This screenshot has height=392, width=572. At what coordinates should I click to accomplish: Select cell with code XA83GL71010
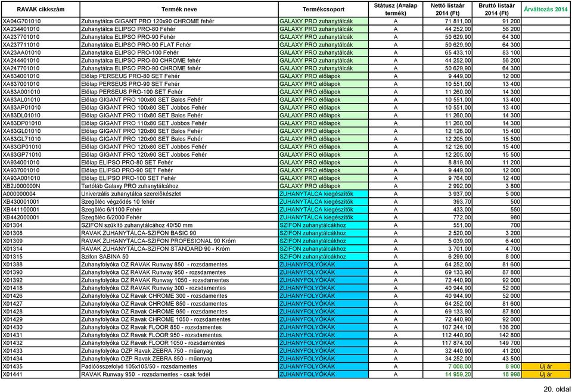[41, 139]
